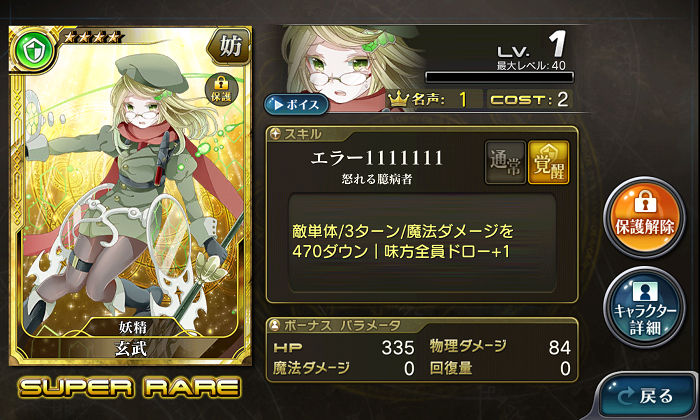Click the 妖精 race label on the card
700x420 pixels.
[x=133, y=327]
